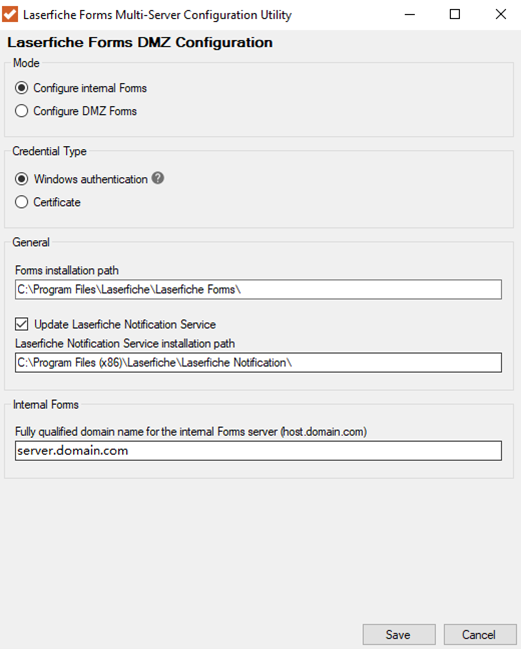
Task: Click the internal Forms server domain name field
Action: pyautogui.click(x=258, y=450)
